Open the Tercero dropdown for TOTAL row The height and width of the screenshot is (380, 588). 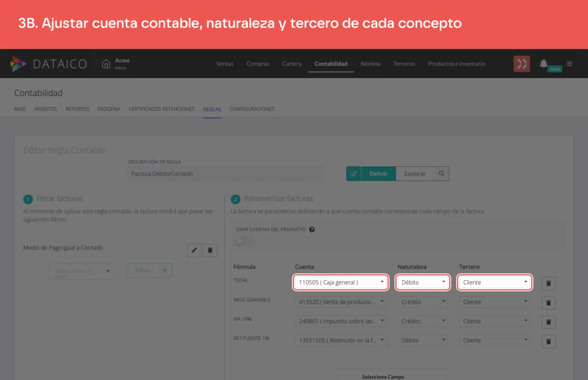[495, 282]
